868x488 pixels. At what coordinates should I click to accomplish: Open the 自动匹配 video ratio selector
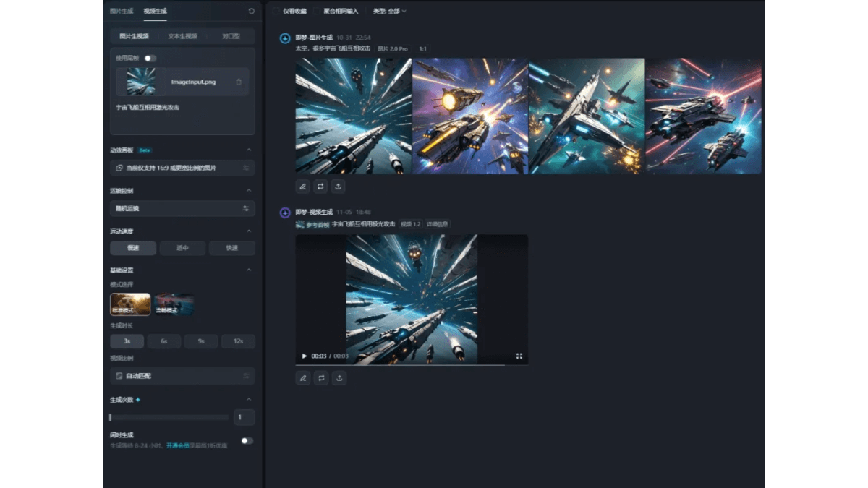tap(182, 376)
